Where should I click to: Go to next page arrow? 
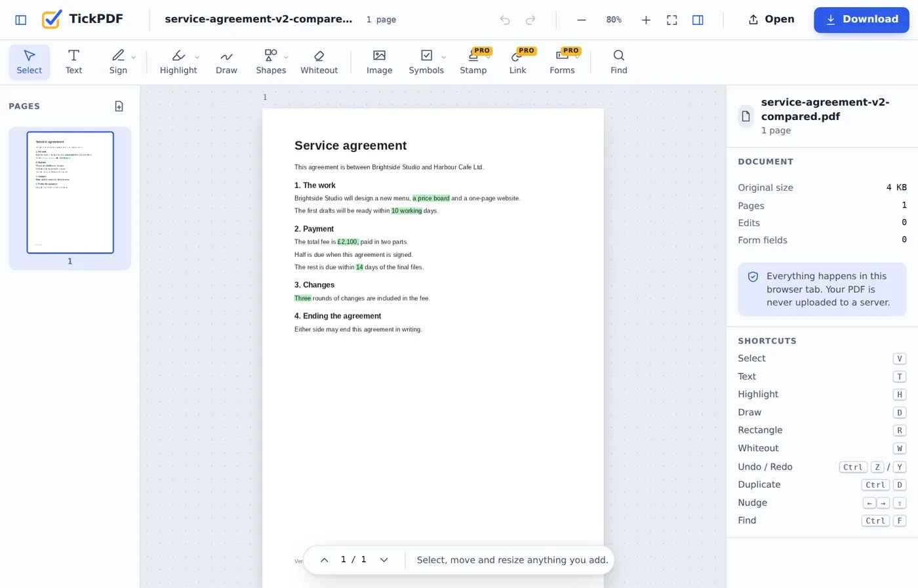point(384,560)
